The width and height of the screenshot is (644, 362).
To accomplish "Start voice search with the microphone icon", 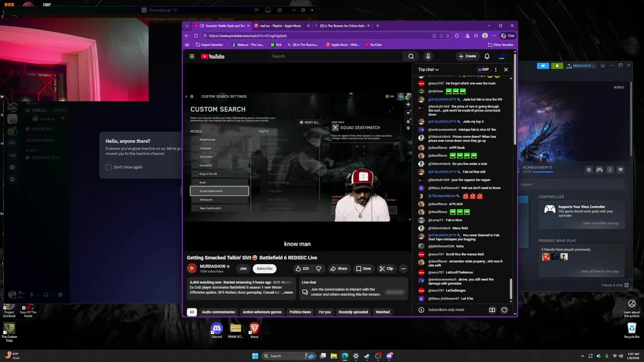I will 428,56.
